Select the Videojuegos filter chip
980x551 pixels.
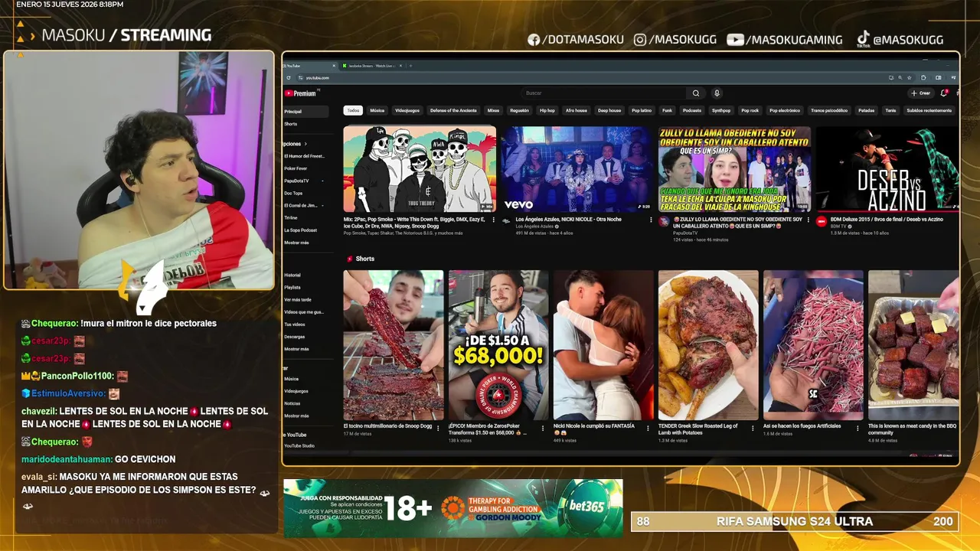407,110
